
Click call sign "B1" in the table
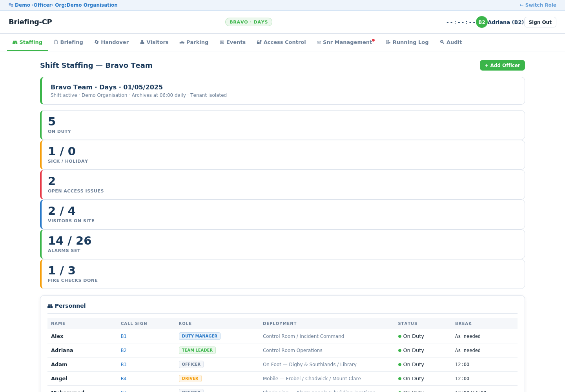124,336
